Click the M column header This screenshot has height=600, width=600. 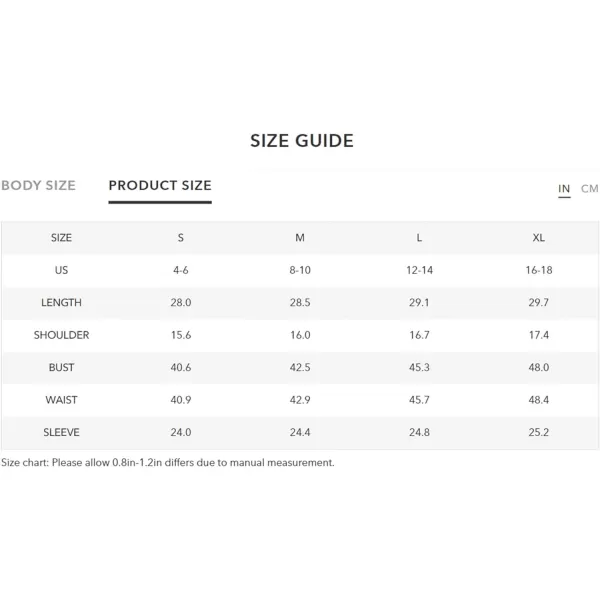[300, 238]
